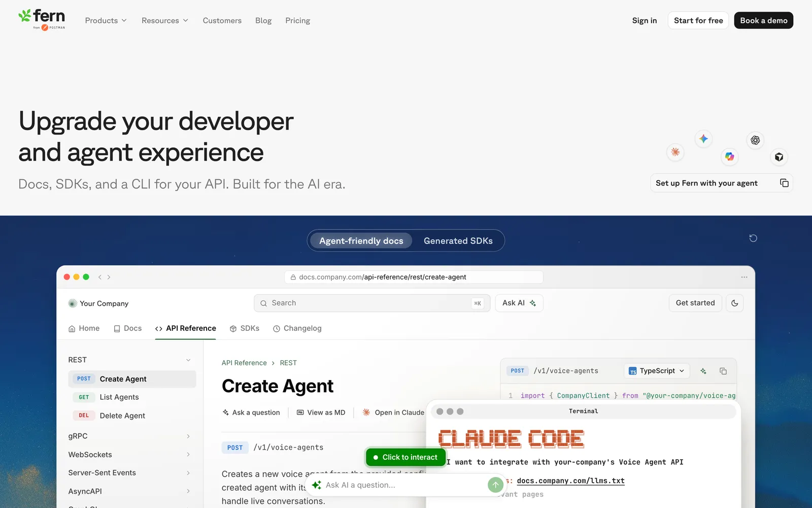This screenshot has height=508, width=812.
Task: Open List Agents endpoint in sidebar
Action: click(x=132, y=397)
